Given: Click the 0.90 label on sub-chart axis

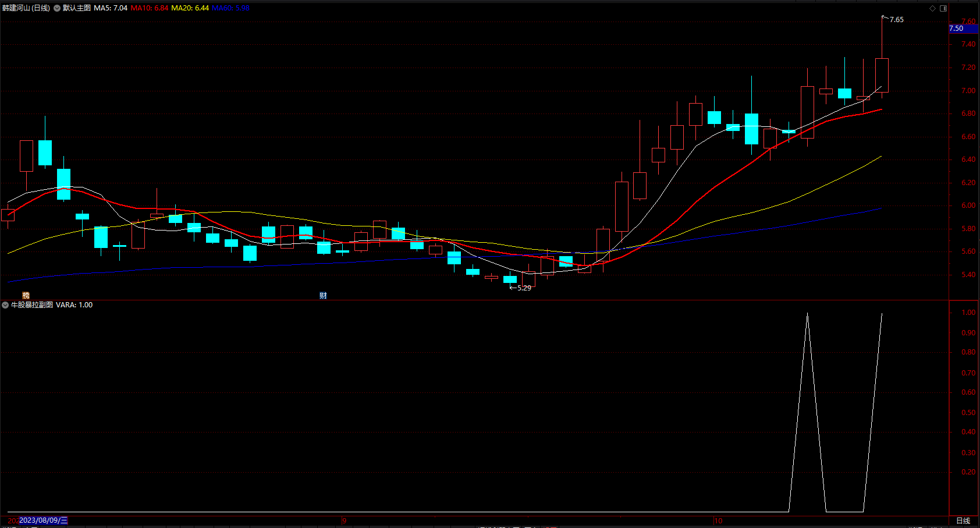Looking at the screenshot, I should (x=968, y=333).
